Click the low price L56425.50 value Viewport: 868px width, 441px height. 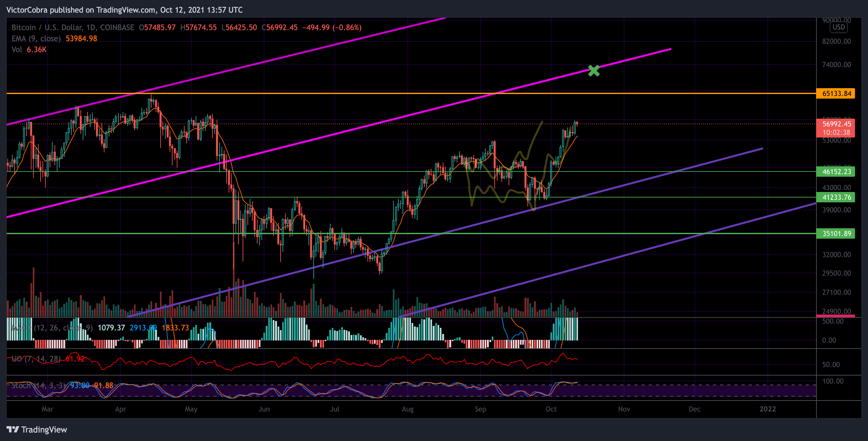(x=239, y=27)
